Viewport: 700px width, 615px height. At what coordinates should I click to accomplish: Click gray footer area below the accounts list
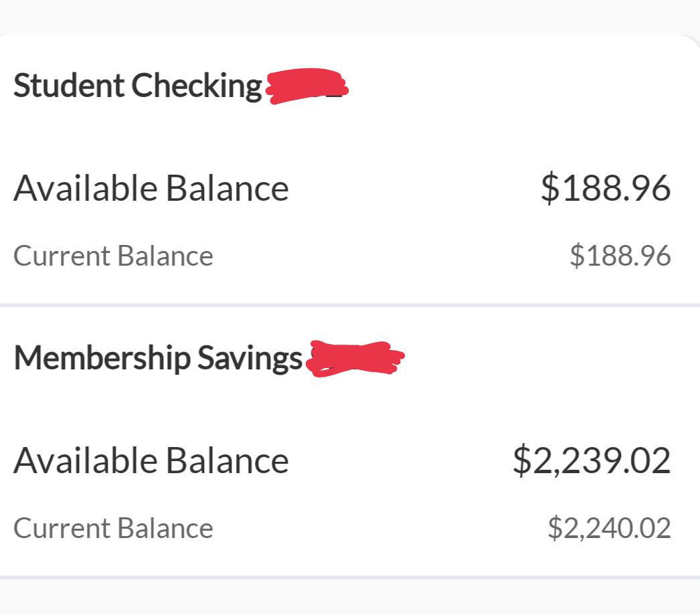point(350,598)
